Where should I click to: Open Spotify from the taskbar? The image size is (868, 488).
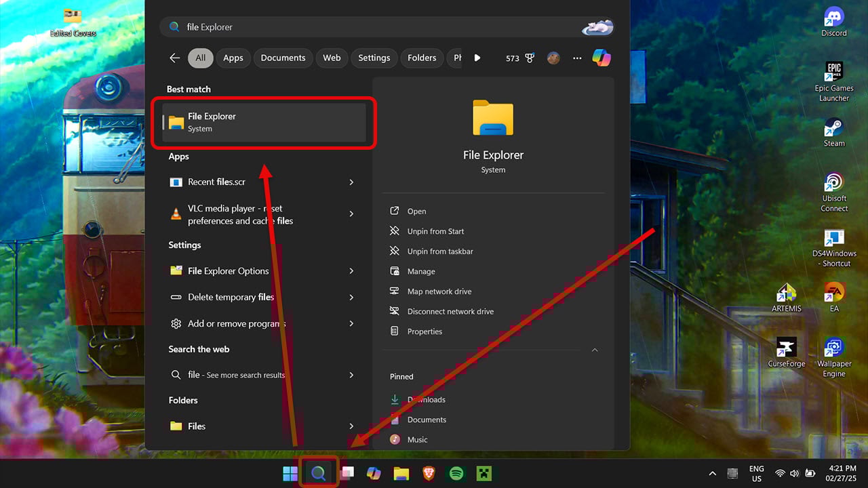(x=456, y=474)
